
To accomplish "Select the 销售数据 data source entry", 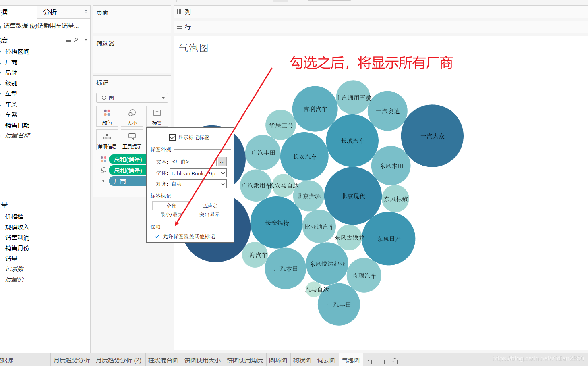I will coord(40,25).
